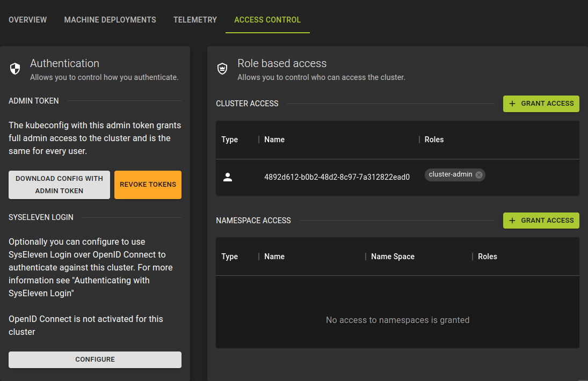This screenshot has height=381, width=588.
Task: Switch to the Overview tab
Action: (x=27, y=20)
